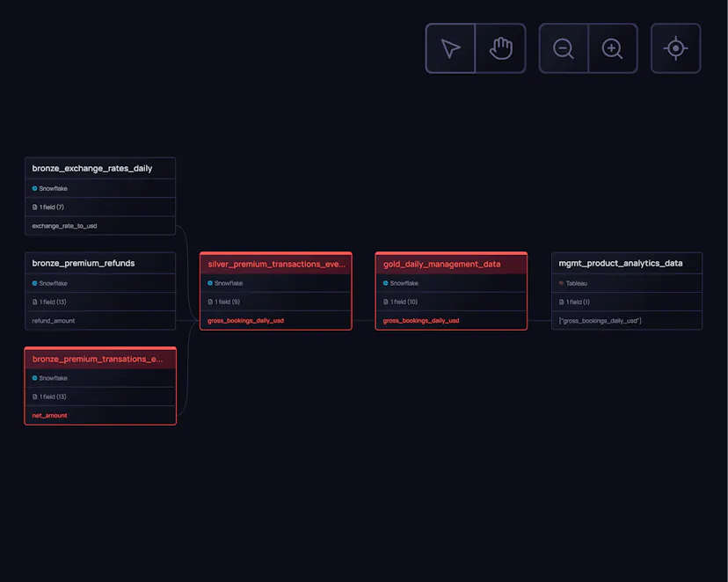Click document icon beside '1 field (7)'

coord(34,207)
